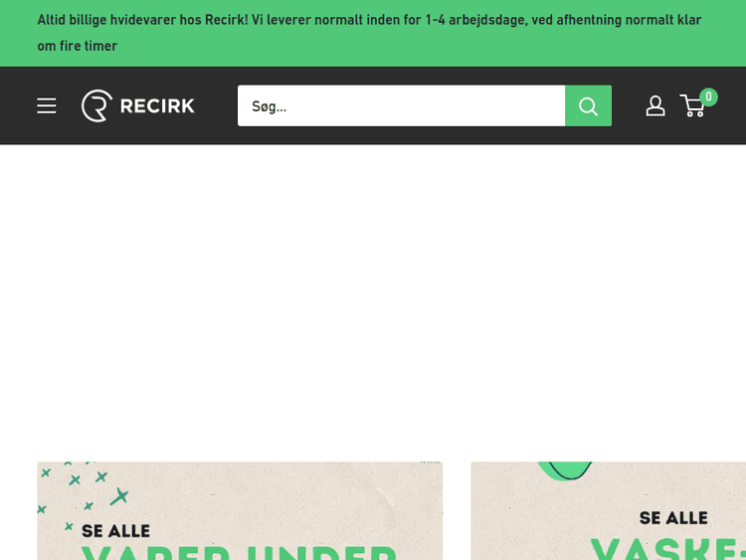Click the green delivery announcement bar
Image resolution: width=746 pixels, height=560 pixels.
pos(373,33)
